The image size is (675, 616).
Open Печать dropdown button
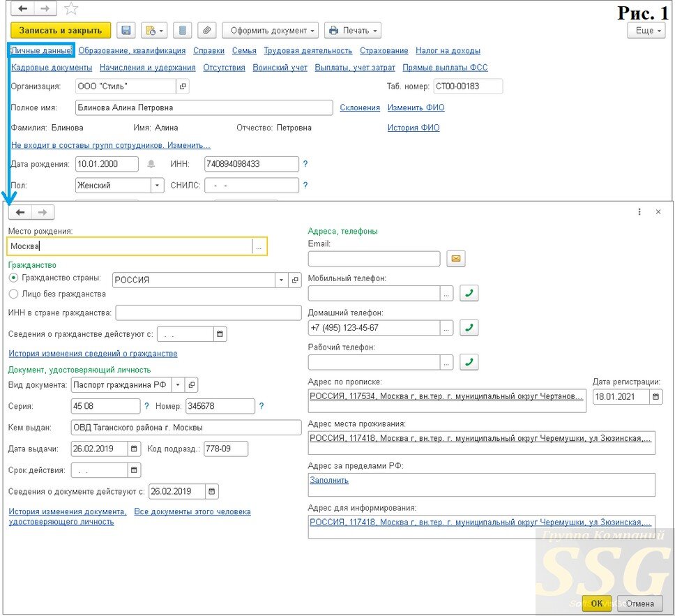pos(353,31)
